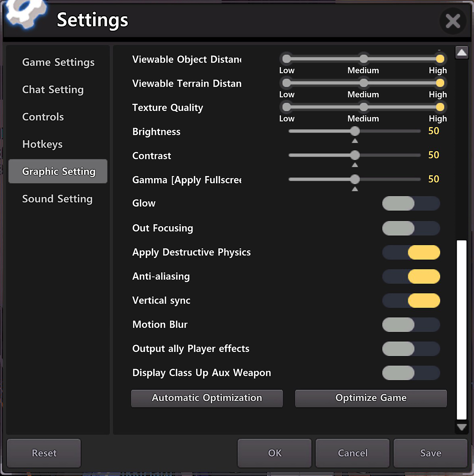Click the Contrast default marker triangle
The image size is (474, 476).
click(x=355, y=165)
